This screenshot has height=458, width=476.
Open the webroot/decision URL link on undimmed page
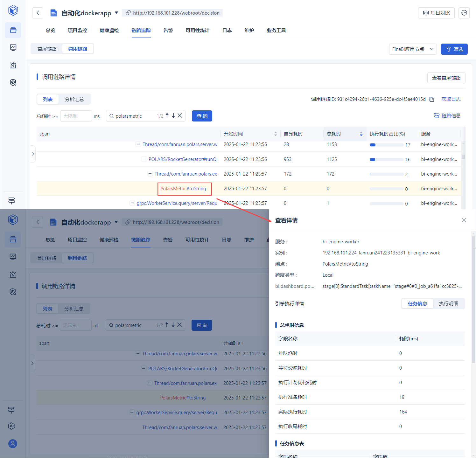pos(172,13)
